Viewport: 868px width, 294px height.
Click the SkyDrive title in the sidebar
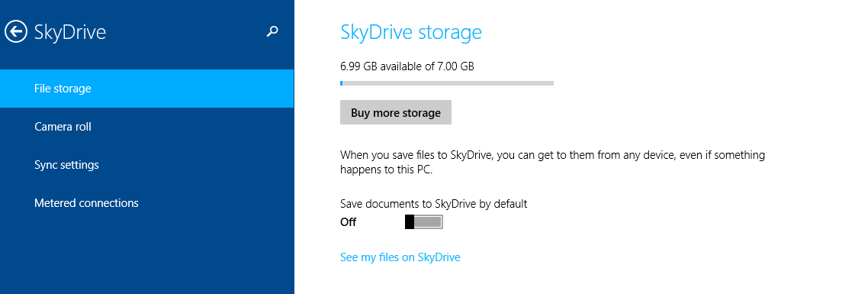pyautogui.click(x=69, y=31)
